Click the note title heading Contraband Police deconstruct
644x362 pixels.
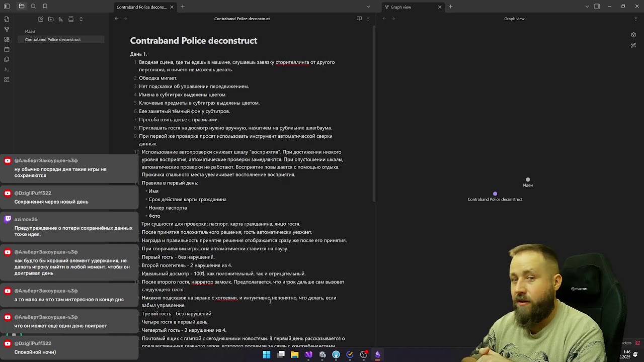pyautogui.click(x=194, y=41)
